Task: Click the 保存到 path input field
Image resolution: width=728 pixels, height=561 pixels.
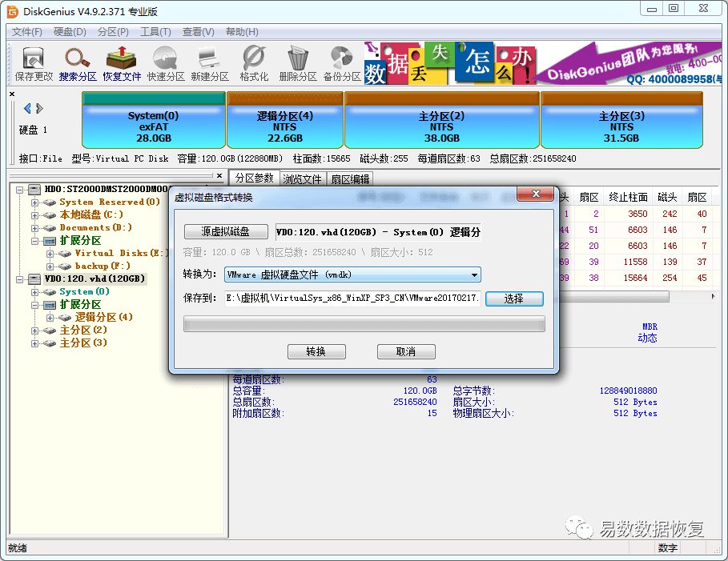Action: [352, 299]
